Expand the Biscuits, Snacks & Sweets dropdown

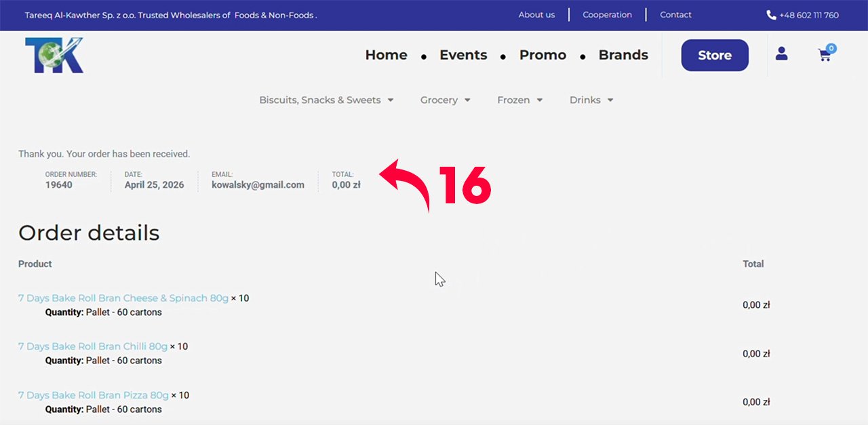point(326,100)
